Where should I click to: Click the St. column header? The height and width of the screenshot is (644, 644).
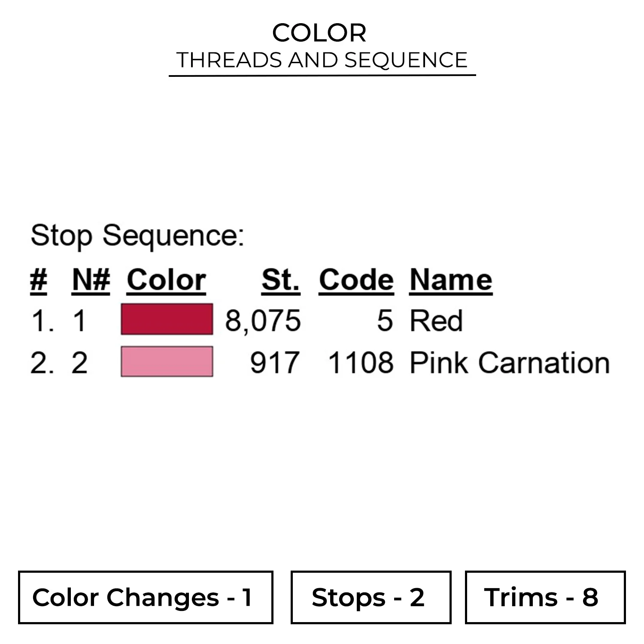(x=281, y=280)
